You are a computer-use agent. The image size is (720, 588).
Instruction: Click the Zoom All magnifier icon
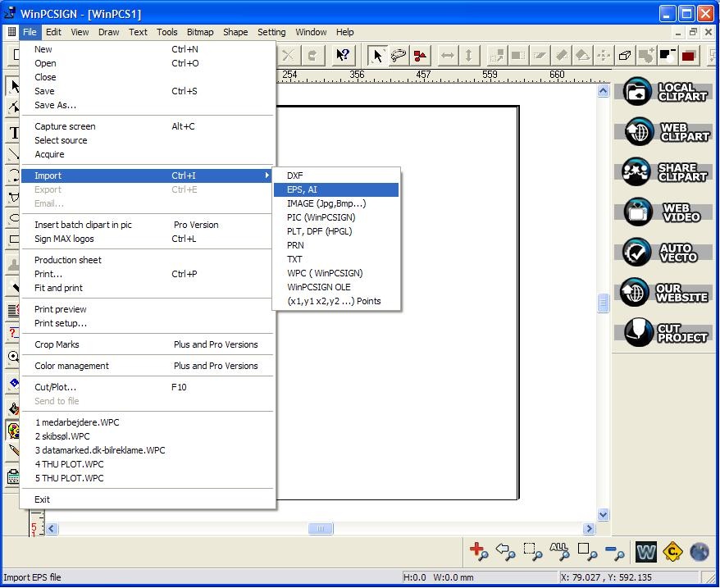point(559,552)
